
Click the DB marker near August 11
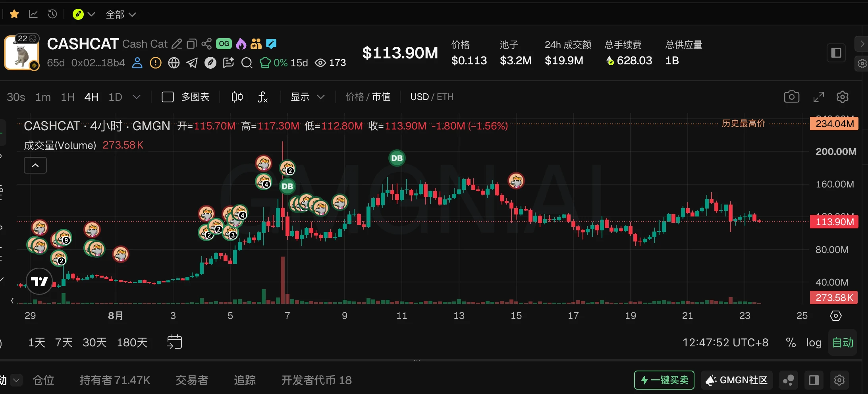pyautogui.click(x=397, y=158)
